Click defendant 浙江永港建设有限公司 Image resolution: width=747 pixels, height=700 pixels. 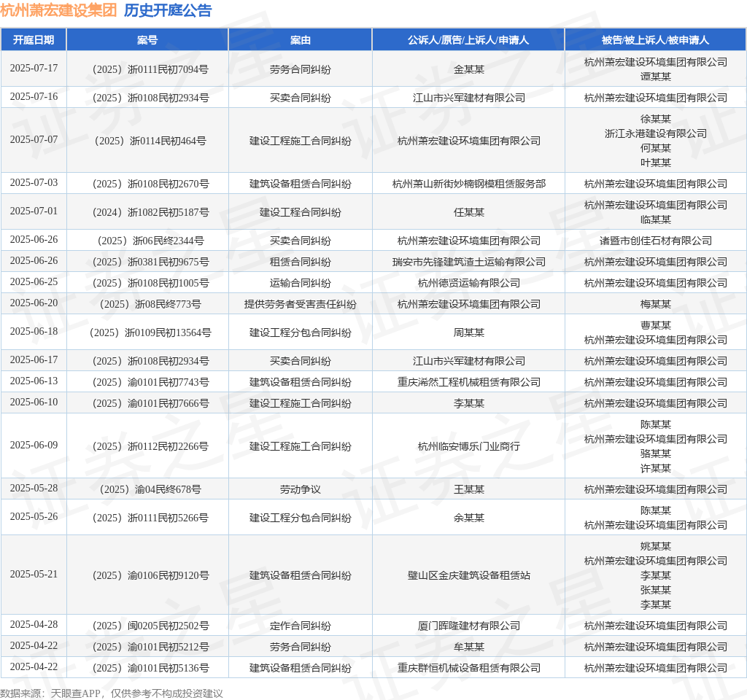(656, 133)
